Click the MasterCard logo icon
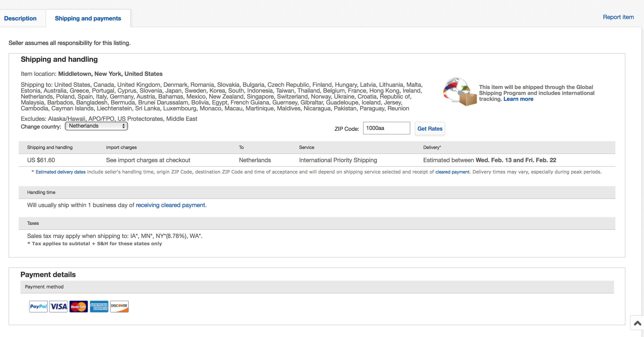 (79, 306)
